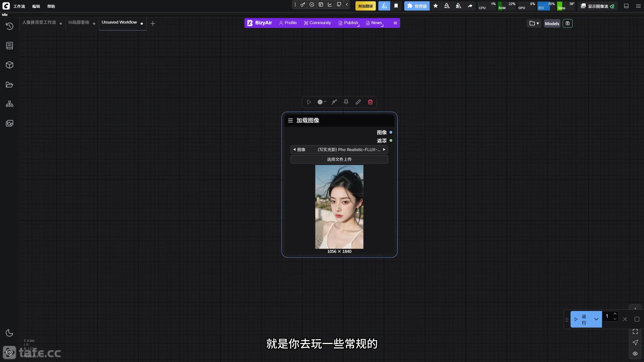This screenshot has width=644, height=362.
Task: Open the BizyAir Publish menu
Action: coord(348,23)
